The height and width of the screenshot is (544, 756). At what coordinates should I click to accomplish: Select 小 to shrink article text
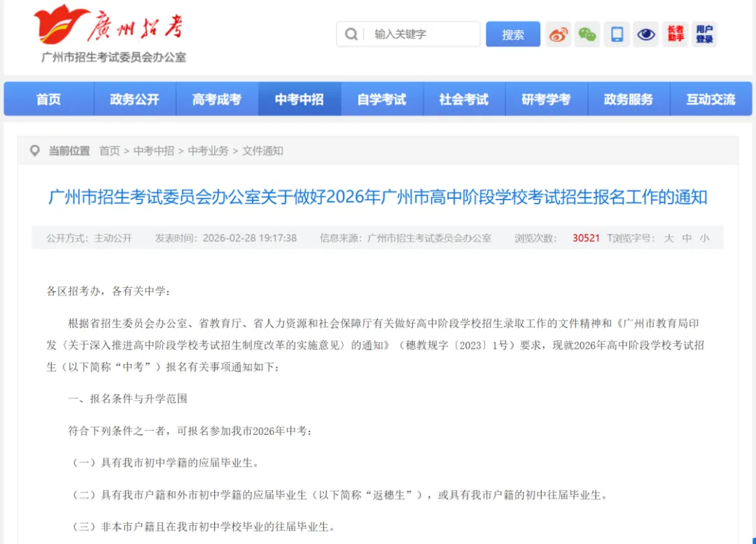coord(705,238)
